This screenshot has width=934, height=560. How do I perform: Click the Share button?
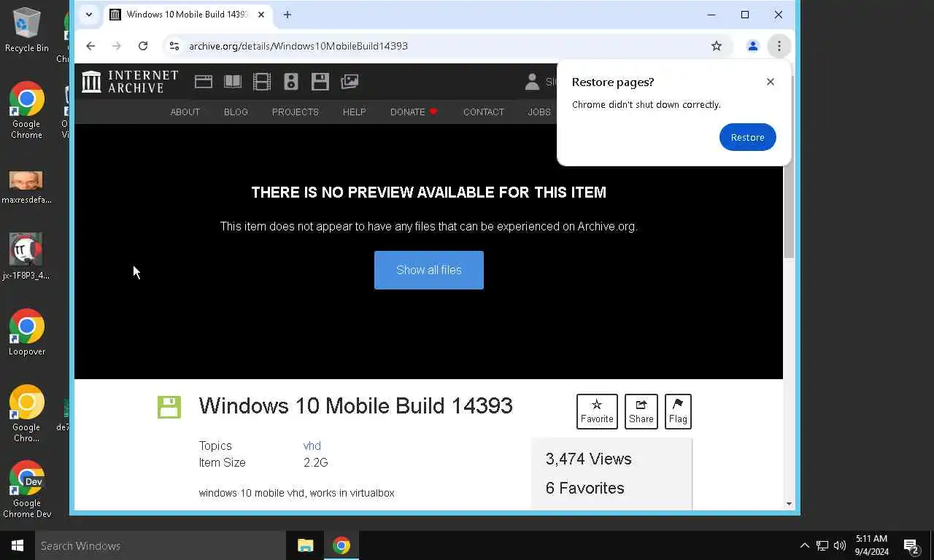pyautogui.click(x=641, y=411)
